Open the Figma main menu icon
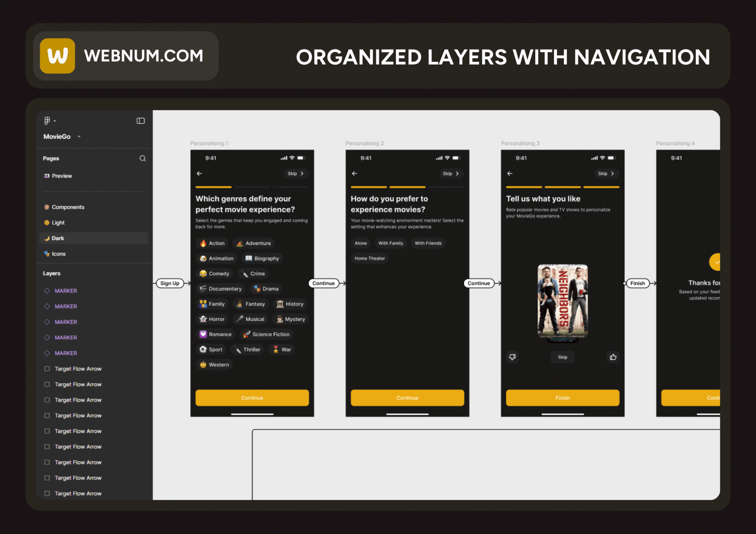This screenshot has height=534, width=756. [x=47, y=121]
